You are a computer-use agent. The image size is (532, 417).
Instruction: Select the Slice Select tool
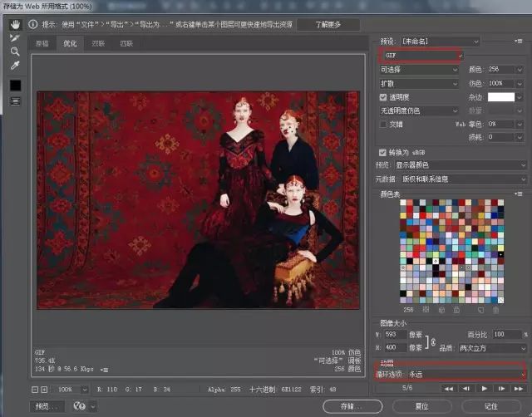[x=15, y=37]
